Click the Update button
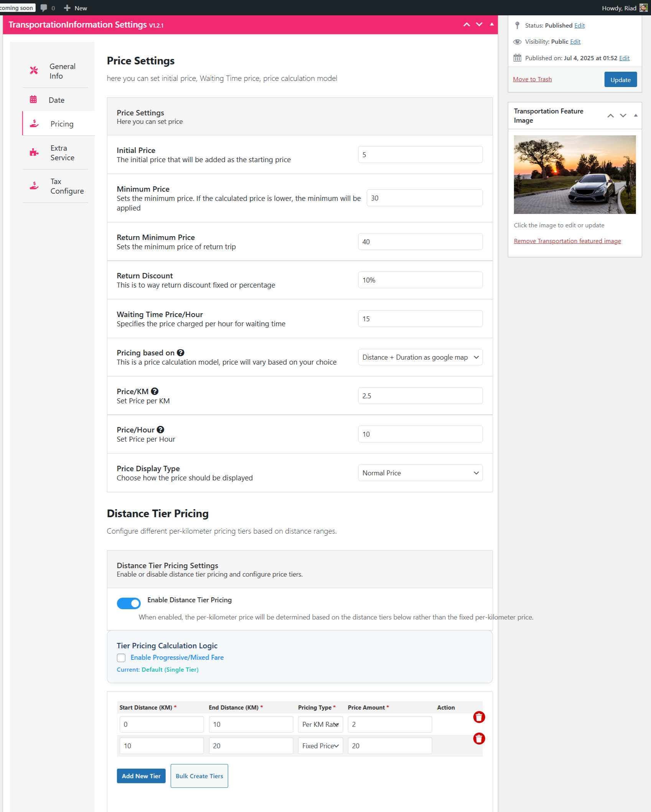Viewport: 651px width, 812px height. [x=620, y=79]
